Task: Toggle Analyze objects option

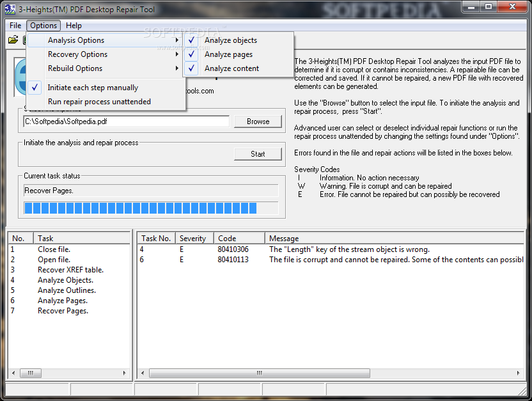Action: click(x=238, y=40)
